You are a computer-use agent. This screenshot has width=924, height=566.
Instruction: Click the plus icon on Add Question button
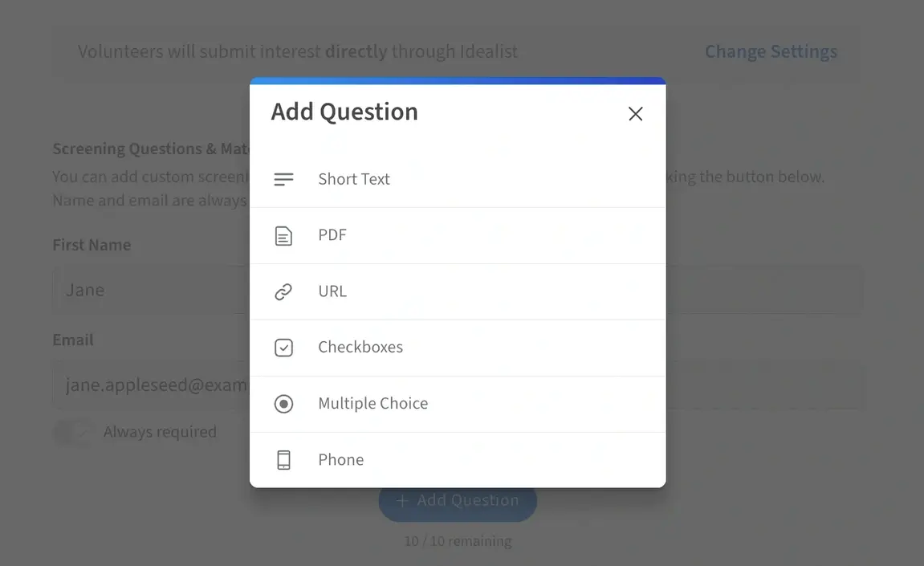[401, 500]
